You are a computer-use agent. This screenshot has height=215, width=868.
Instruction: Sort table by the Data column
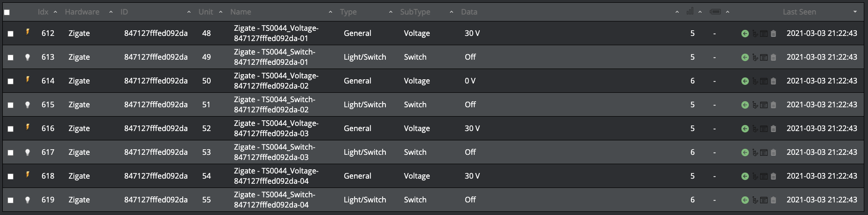(x=469, y=12)
